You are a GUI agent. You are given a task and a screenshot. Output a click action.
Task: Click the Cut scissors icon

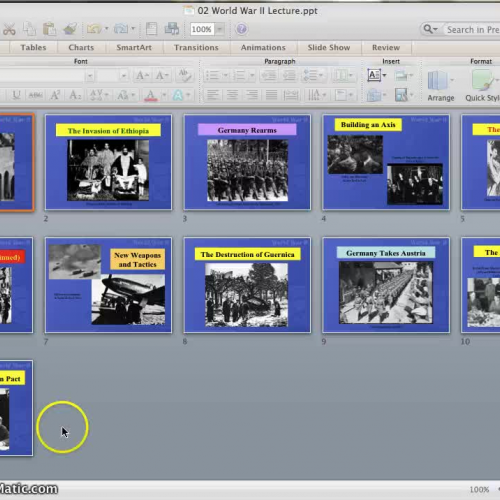point(9,29)
